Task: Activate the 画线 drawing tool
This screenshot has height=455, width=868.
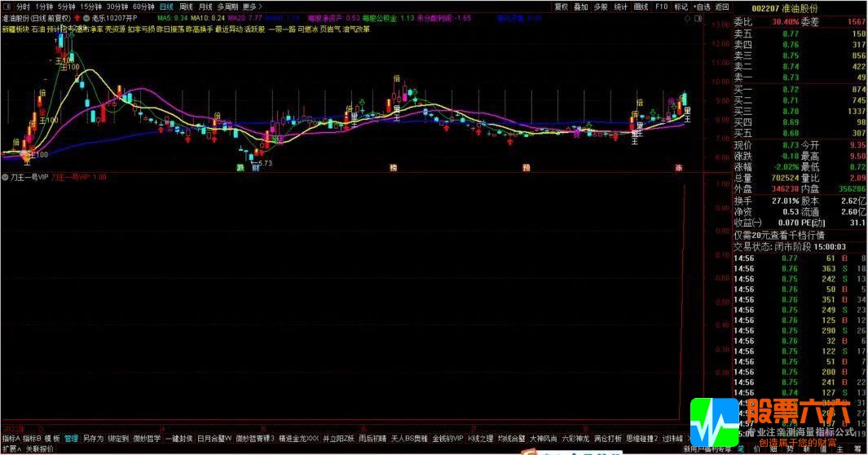Action: click(641, 7)
